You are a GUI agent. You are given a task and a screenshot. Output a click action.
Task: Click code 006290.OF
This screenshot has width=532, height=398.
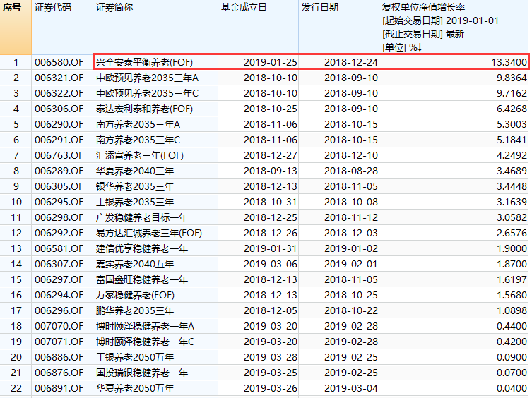(59, 125)
